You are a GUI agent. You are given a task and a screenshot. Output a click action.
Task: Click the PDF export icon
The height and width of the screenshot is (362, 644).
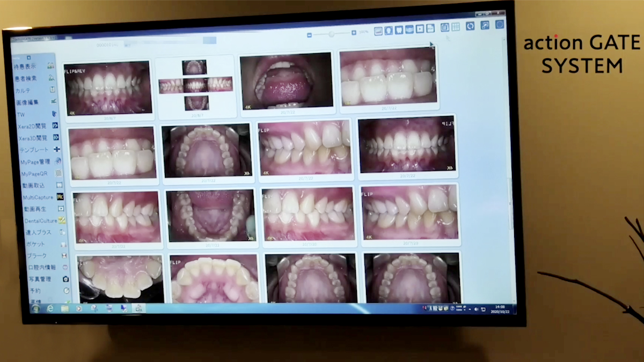(430, 28)
